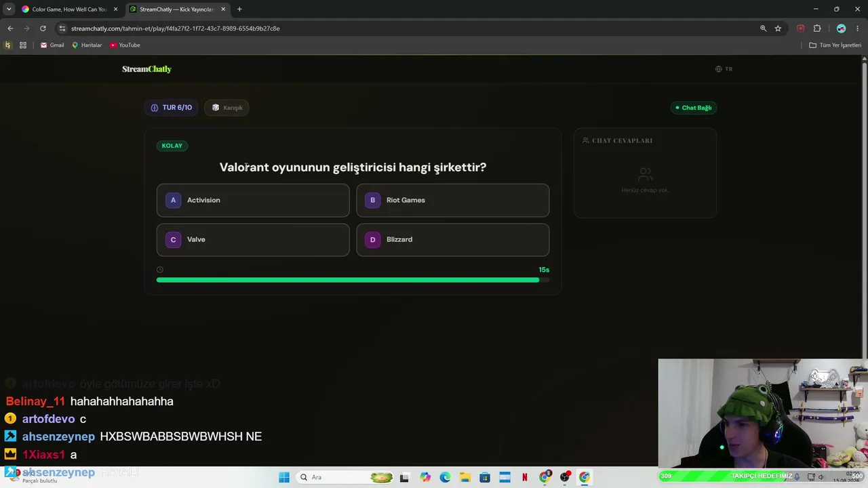This screenshot has width=868, height=488.
Task: Click the 15s remaining time label
Action: 544,270
